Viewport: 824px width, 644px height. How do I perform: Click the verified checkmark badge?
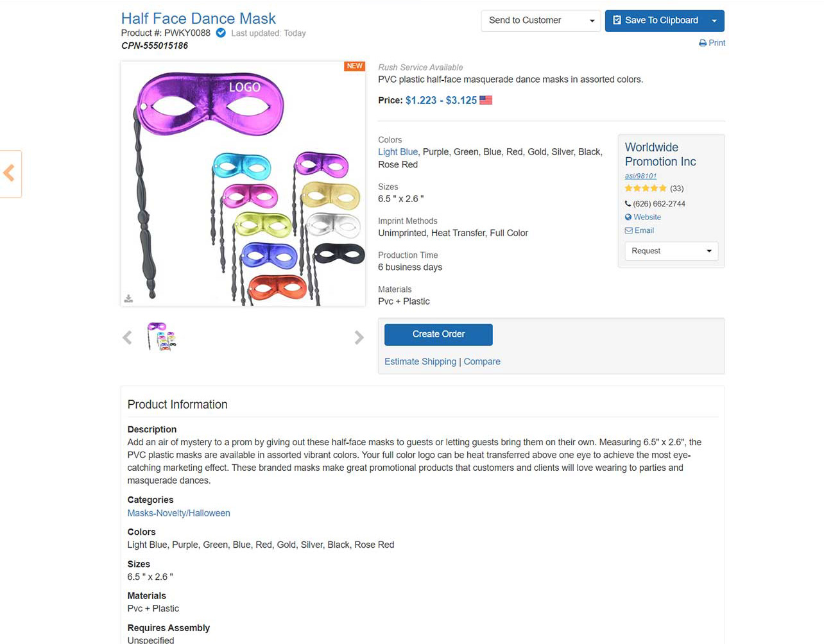click(221, 33)
